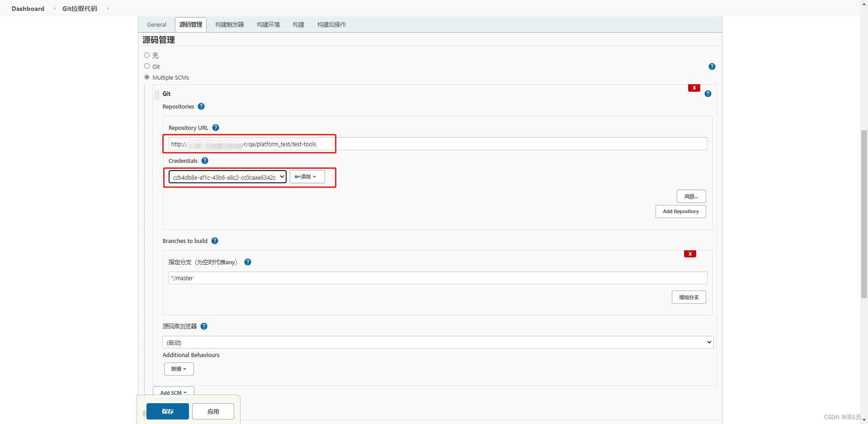
Task: Select the 无 source option
Action: (x=147, y=55)
